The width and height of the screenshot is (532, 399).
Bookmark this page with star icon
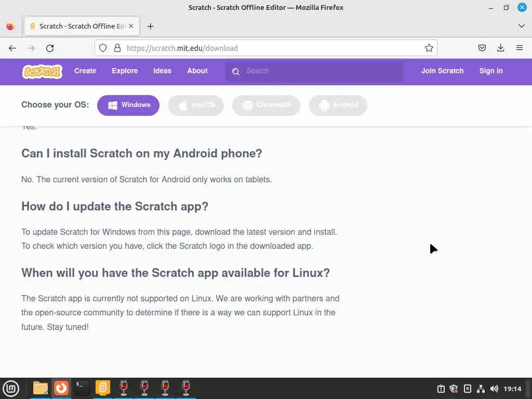[x=429, y=48]
